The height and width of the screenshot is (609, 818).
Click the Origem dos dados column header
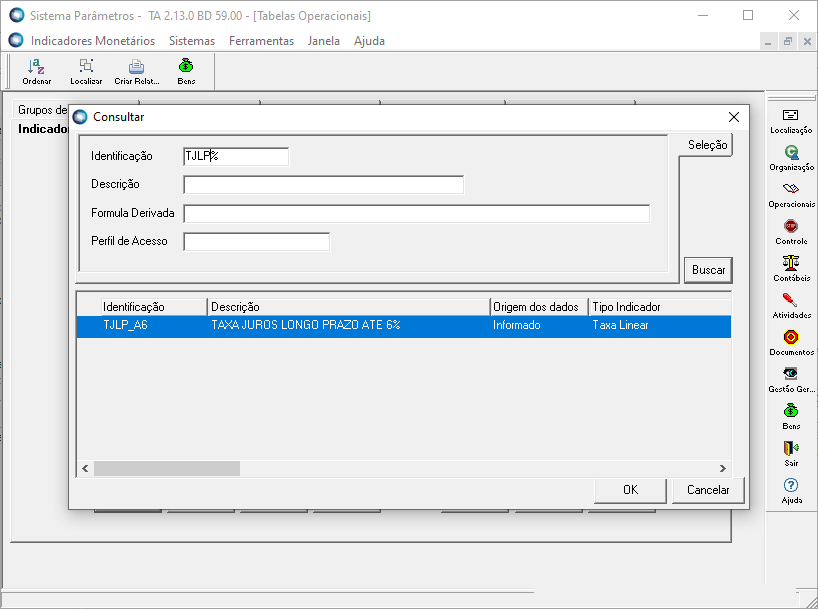pyautogui.click(x=539, y=307)
